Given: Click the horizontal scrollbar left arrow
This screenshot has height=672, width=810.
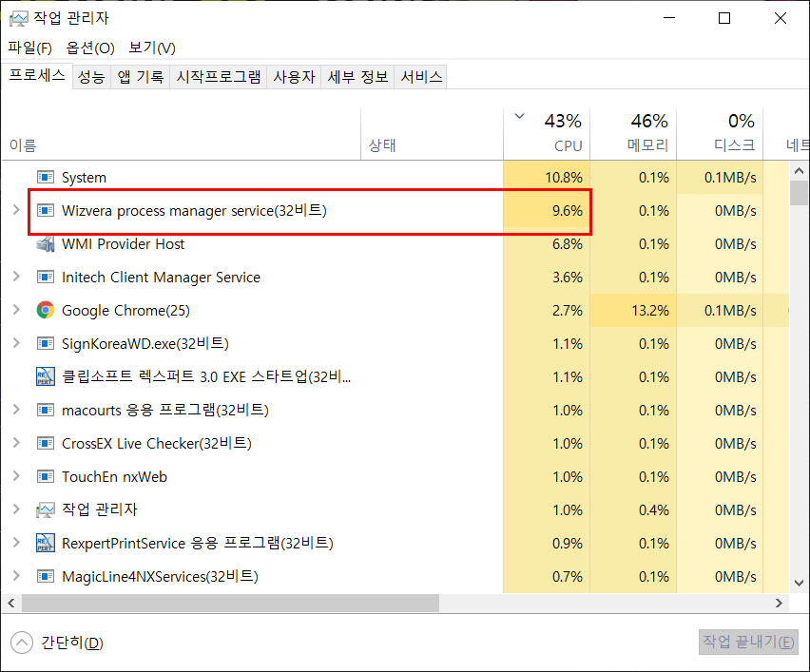Looking at the screenshot, I should click(10, 603).
